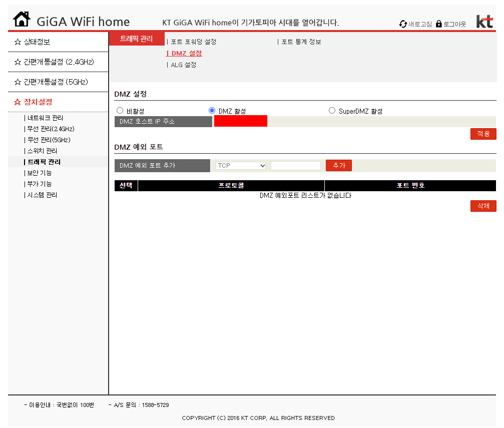The image size is (504, 428).
Task: Click the DMZ 호스트 IP 주소 label
Action: coord(147,122)
